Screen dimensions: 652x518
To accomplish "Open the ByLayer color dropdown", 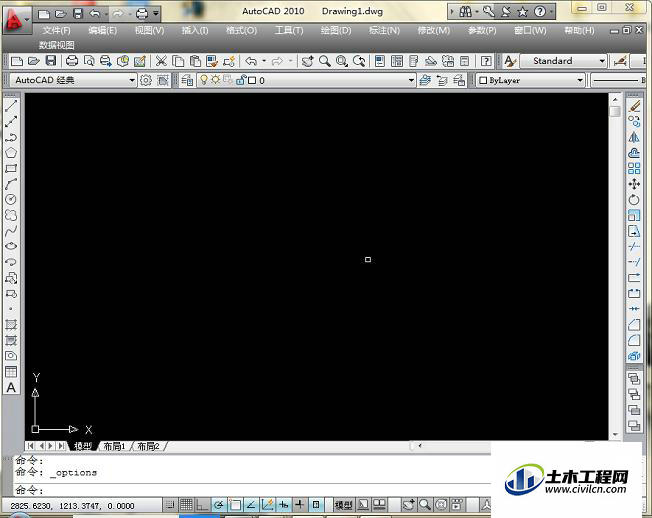I will 580,80.
